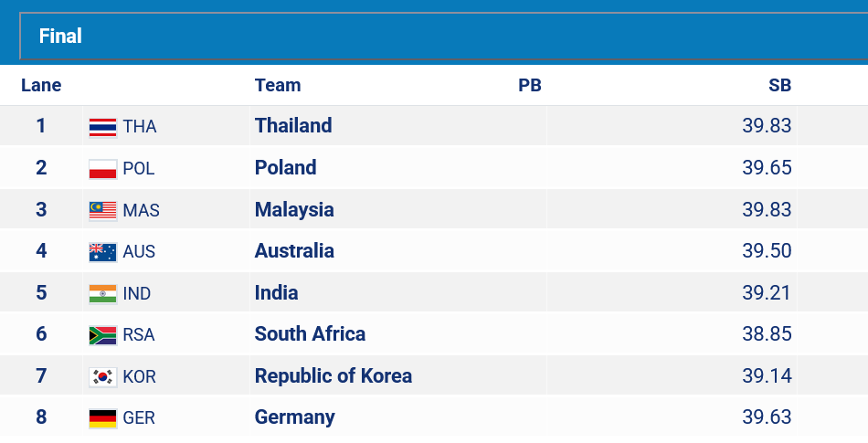868x443 pixels.
Task: Open the Malaysia team link
Action: (x=294, y=209)
